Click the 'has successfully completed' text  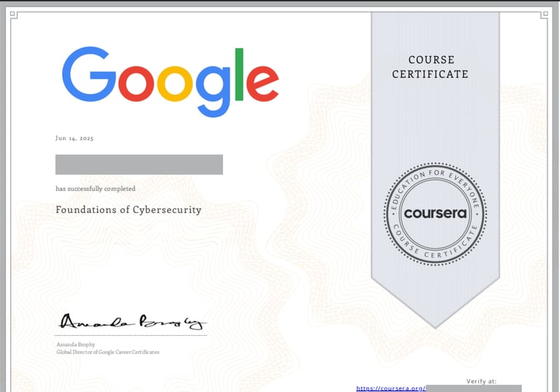[96, 189]
